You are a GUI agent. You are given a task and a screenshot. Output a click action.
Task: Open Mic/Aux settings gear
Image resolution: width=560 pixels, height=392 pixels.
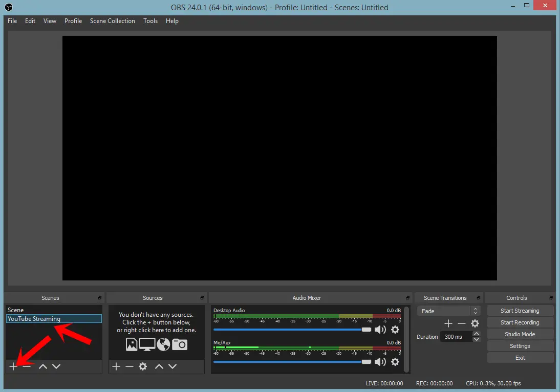pyautogui.click(x=395, y=362)
